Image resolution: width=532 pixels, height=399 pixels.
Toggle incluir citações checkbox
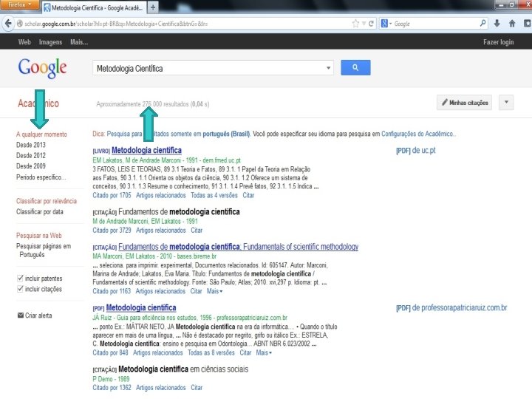coord(20,289)
